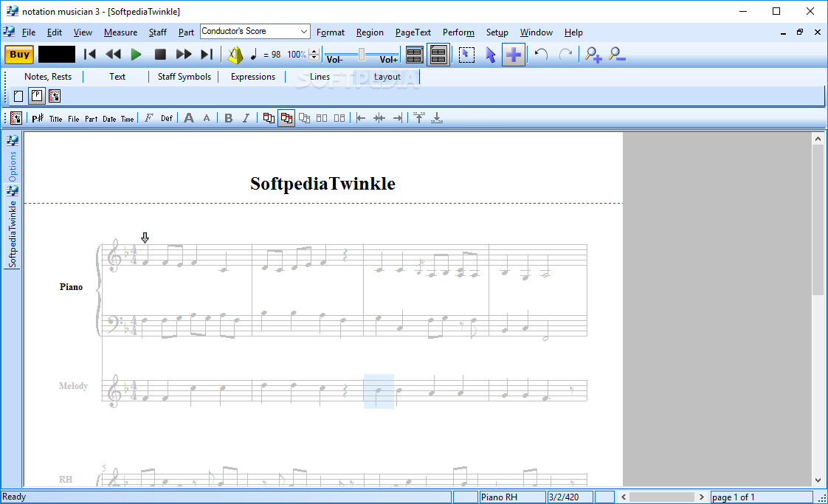Toggle the yellow metronome icon
This screenshot has width=828, height=504.
tap(235, 55)
